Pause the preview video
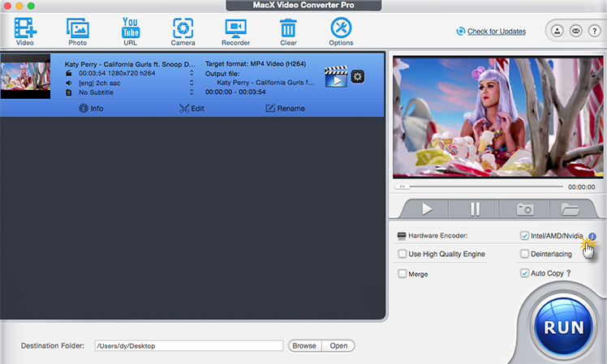The width and height of the screenshot is (607, 364). point(475,209)
